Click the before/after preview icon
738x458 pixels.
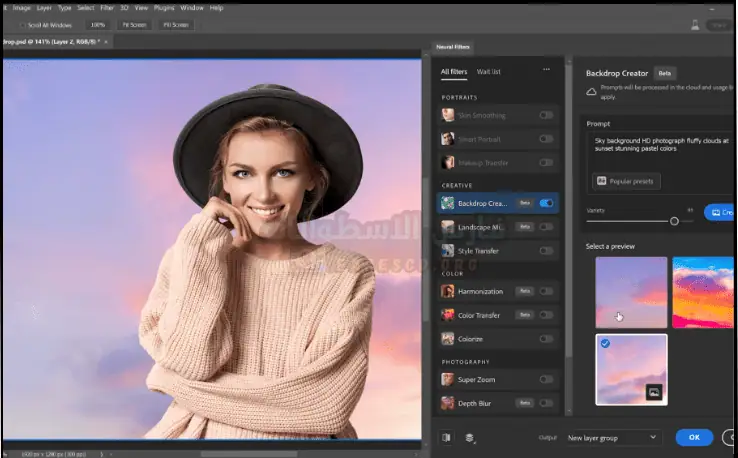(x=446, y=437)
